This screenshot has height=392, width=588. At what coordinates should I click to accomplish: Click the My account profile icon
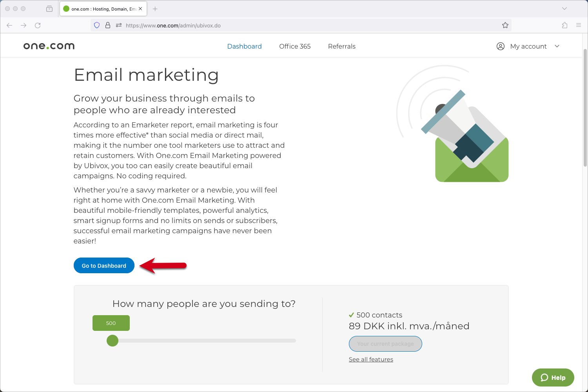click(500, 46)
